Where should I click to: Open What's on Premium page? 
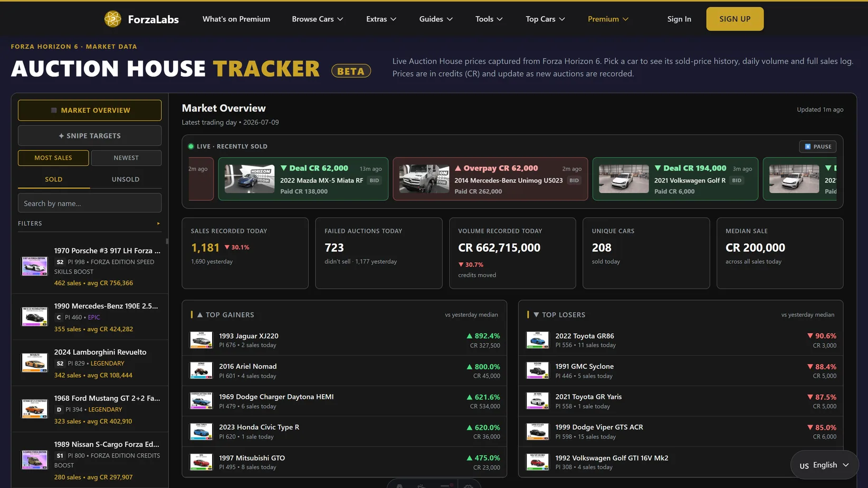[x=236, y=19]
